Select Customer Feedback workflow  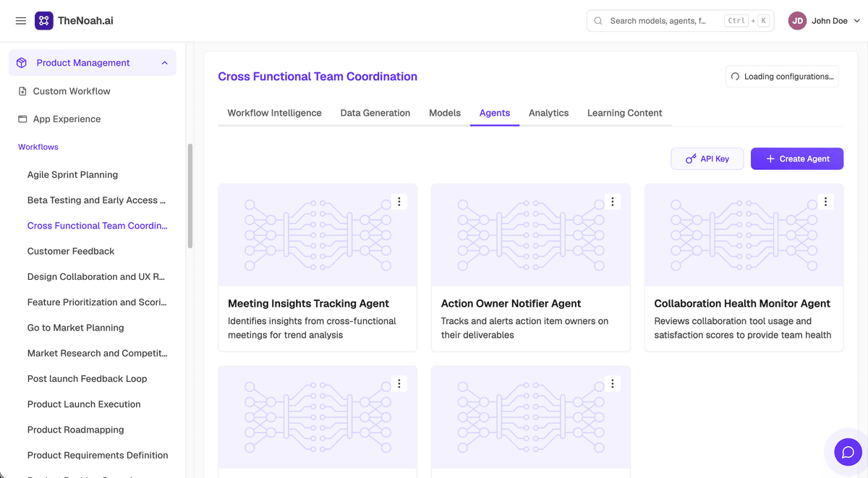[71, 251]
